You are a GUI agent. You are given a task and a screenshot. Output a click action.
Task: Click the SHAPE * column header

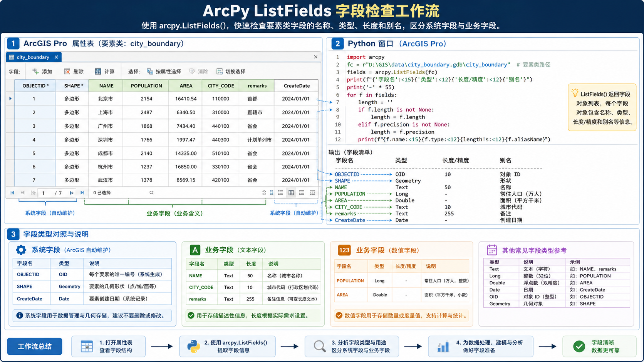(x=72, y=86)
